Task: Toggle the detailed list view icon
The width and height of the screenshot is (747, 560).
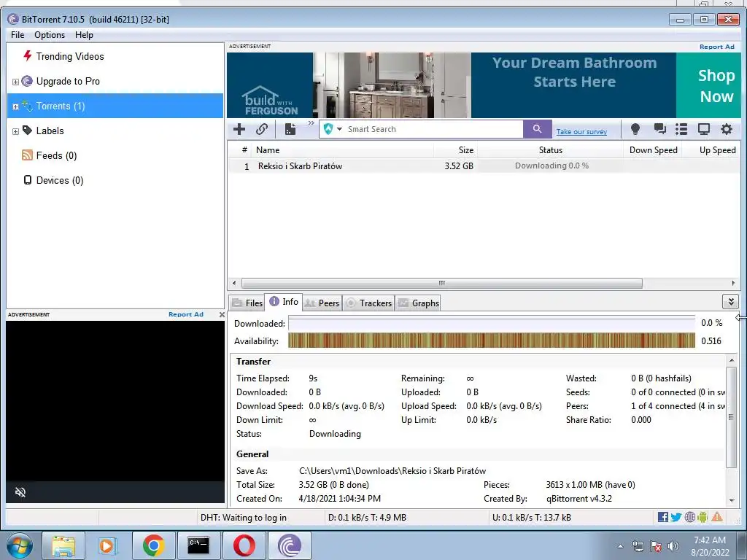Action: pos(681,129)
